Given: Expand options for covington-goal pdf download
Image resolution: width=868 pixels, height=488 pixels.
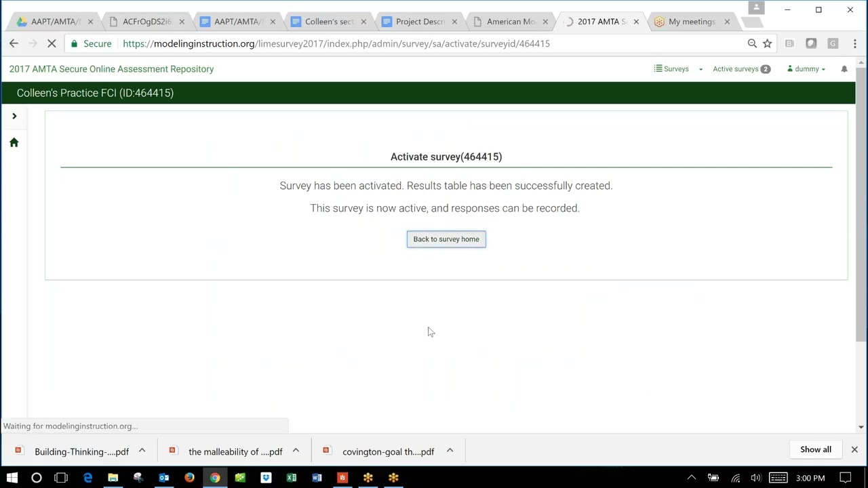Looking at the screenshot, I should point(450,451).
